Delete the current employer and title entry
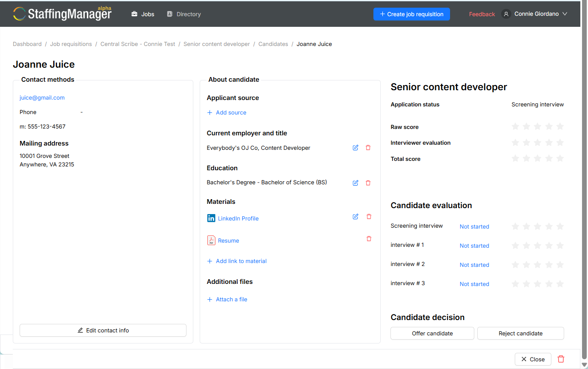588x369 pixels. 368,148
